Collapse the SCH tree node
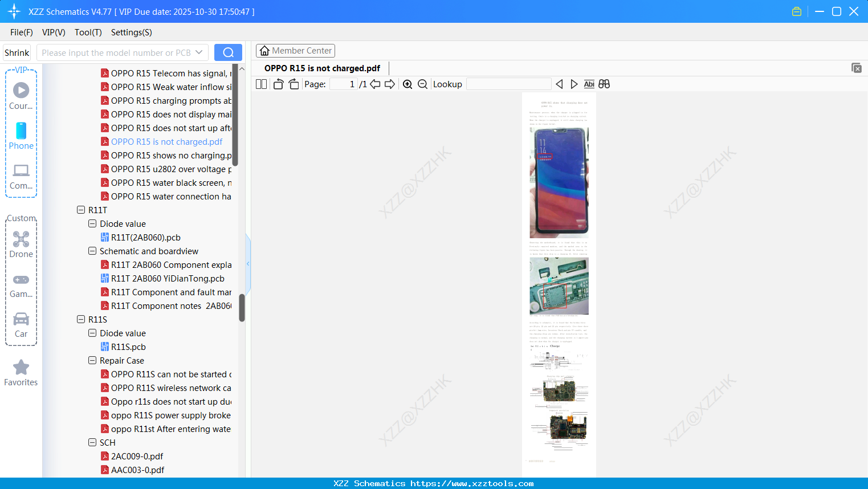The image size is (868, 489). point(92,442)
